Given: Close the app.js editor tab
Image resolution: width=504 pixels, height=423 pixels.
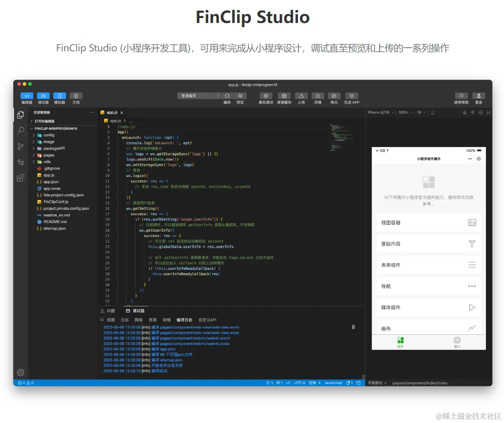Looking at the screenshot, I should [x=122, y=113].
